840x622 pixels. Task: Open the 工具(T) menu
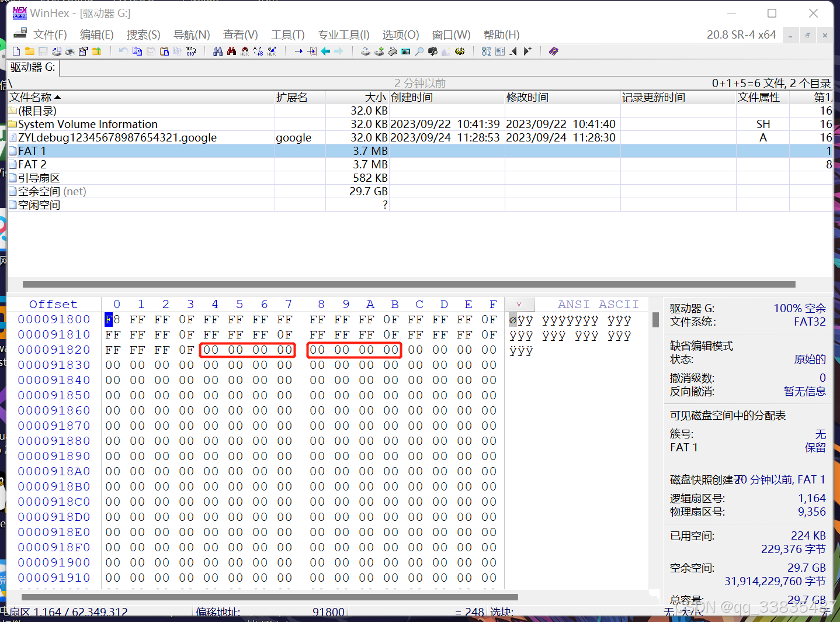[287, 34]
